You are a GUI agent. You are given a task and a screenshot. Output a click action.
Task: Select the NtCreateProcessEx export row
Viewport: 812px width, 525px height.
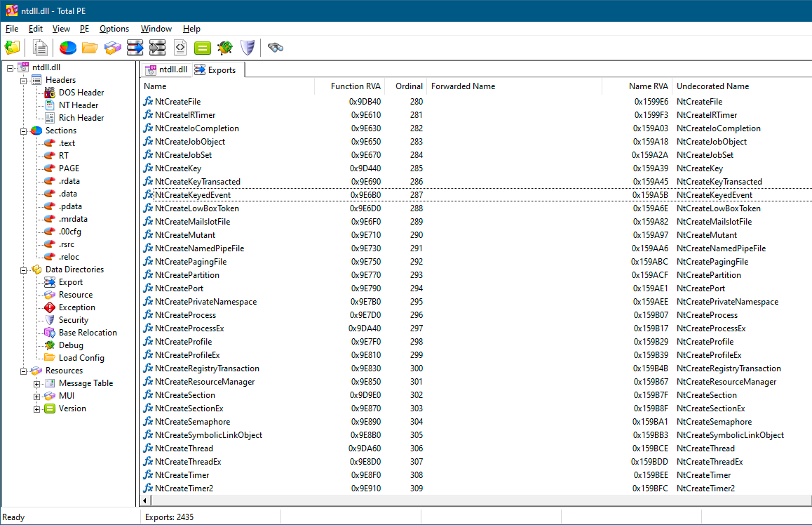point(189,328)
